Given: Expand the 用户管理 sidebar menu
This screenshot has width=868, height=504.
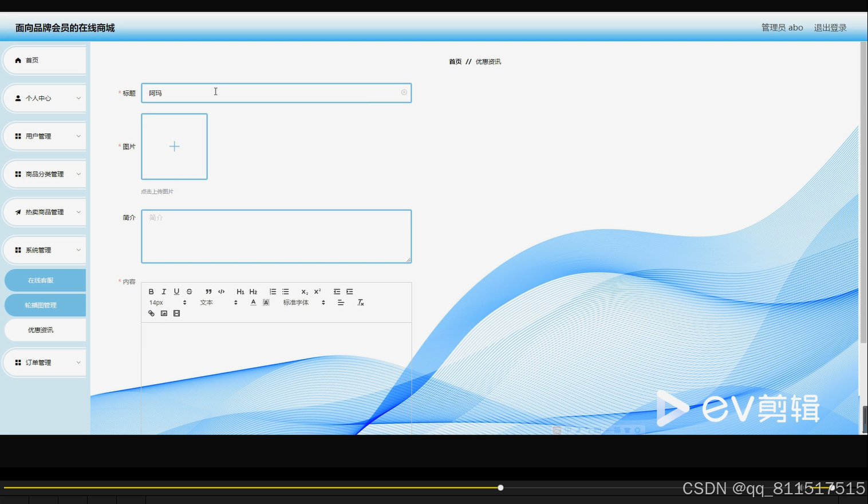Looking at the screenshot, I should pos(45,136).
